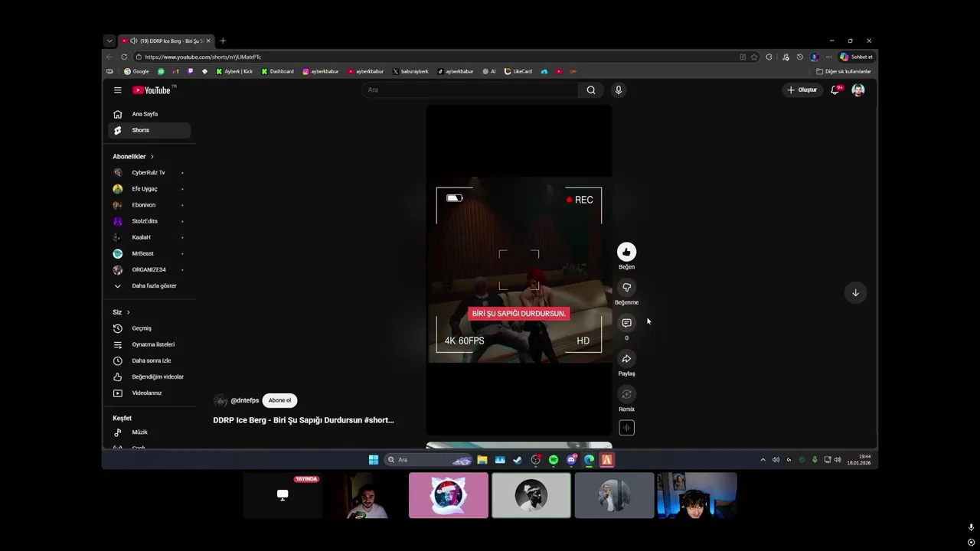Open Diğer sık kullanılanlar bookmarks folder

pos(844,71)
